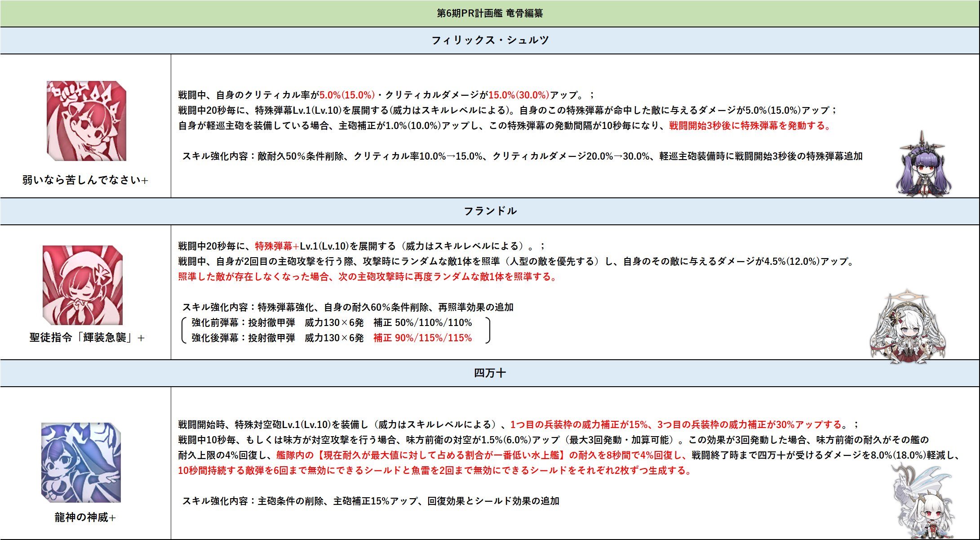
Task: Click the skill name 聖徒指令「輝装急襲」+
Action: point(87,338)
